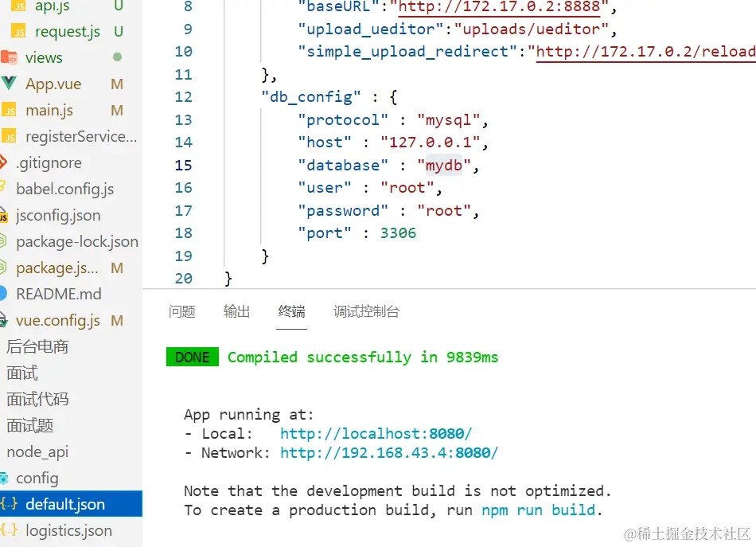Click the Vue icon beside App.vue
Screen dimensions: 756x547
coord(9,84)
